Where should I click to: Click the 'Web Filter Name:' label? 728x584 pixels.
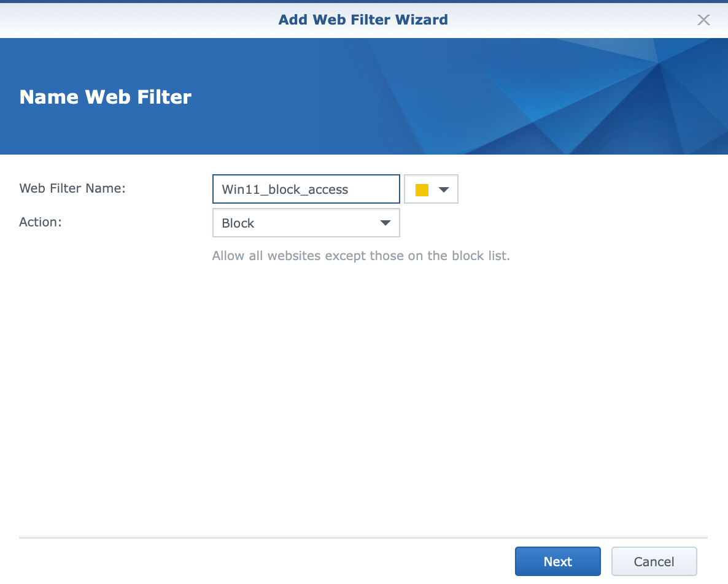point(72,188)
